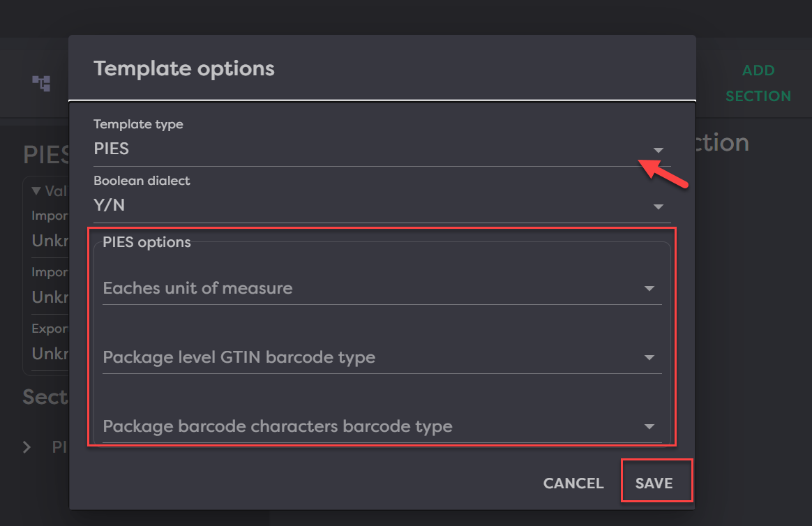The height and width of the screenshot is (526, 812).
Task: Click the Template options dialog title
Action: coord(184,69)
